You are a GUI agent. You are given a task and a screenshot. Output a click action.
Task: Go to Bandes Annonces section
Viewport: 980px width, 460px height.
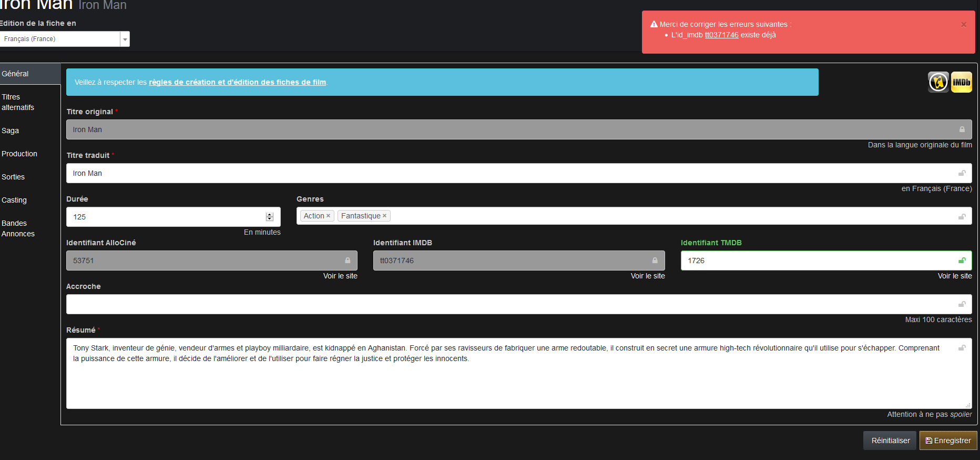click(18, 228)
